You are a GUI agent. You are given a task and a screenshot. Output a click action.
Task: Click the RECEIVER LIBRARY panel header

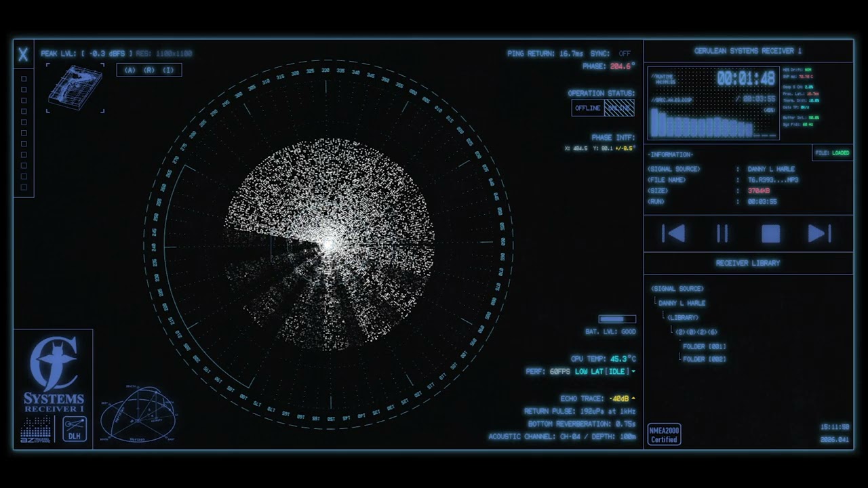coord(748,263)
